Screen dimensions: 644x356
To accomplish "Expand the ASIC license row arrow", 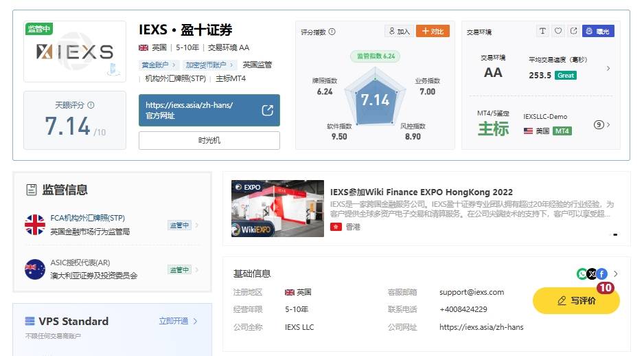I will coord(197,269).
